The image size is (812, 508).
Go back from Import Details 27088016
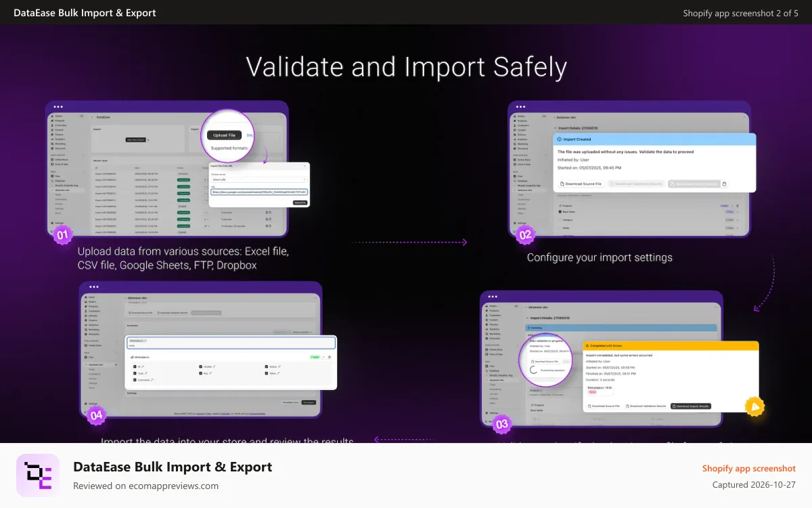[555, 128]
